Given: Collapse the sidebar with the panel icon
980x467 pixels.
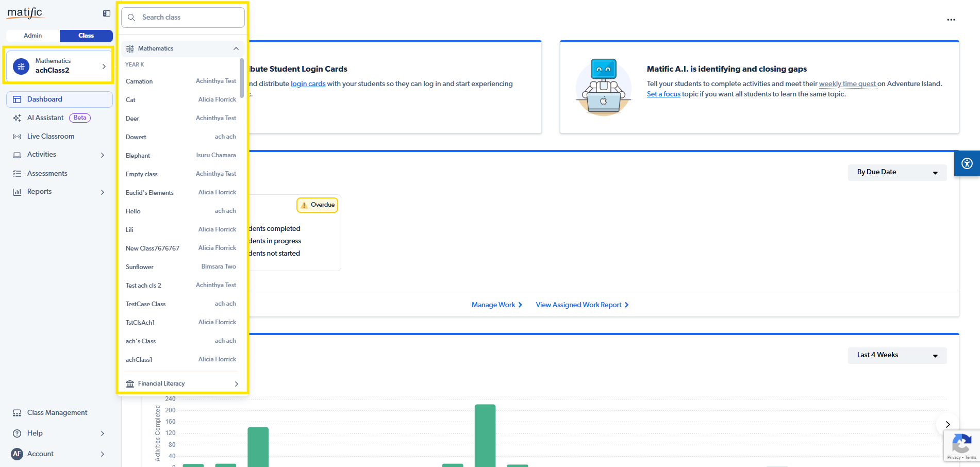Looking at the screenshot, I should point(107,13).
